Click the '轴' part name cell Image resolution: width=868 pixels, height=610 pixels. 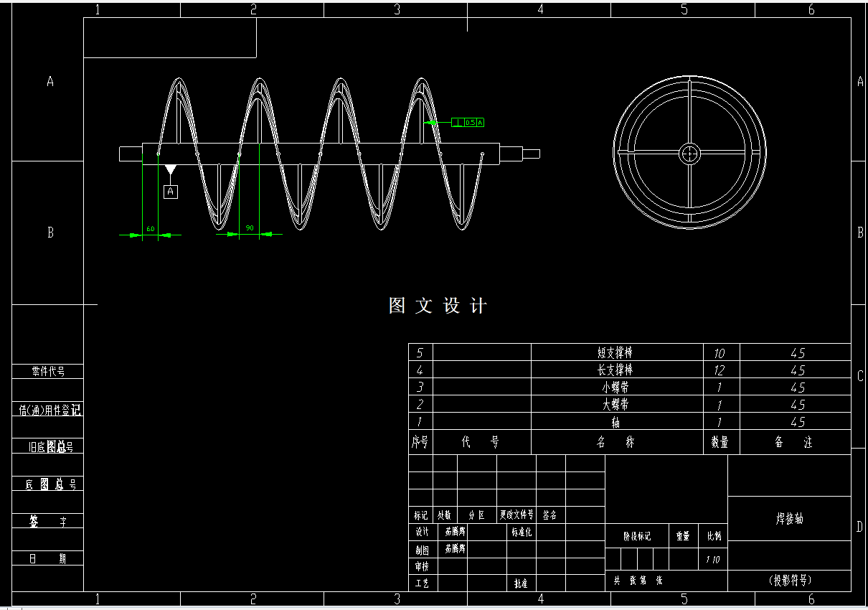[x=616, y=422]
